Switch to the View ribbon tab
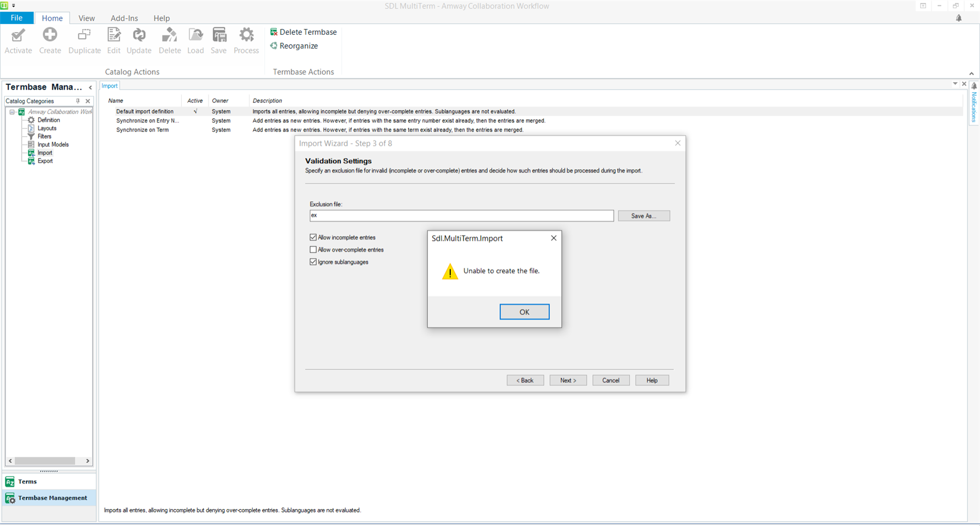980x526 pixels. [x=87, y=18]
